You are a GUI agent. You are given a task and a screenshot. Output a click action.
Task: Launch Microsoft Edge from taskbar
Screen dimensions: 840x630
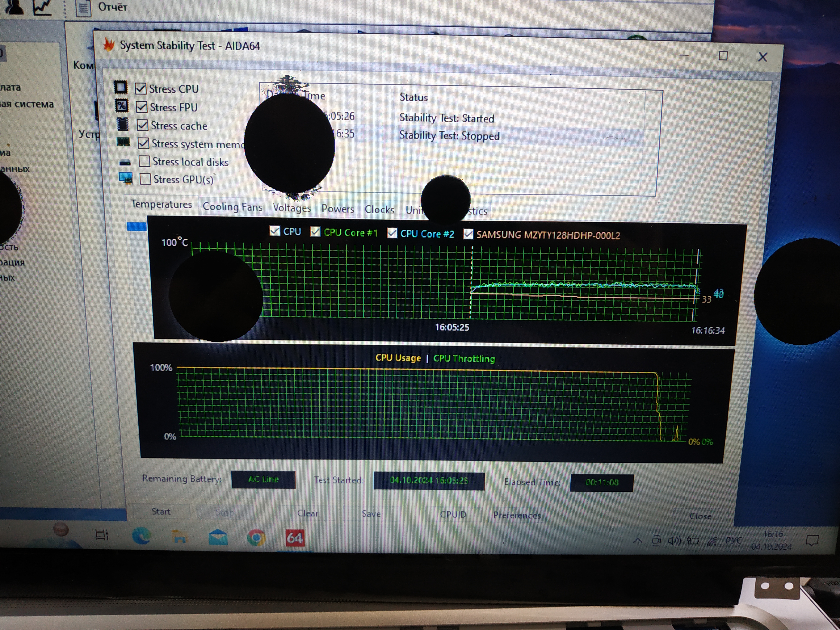click(141, 536)
